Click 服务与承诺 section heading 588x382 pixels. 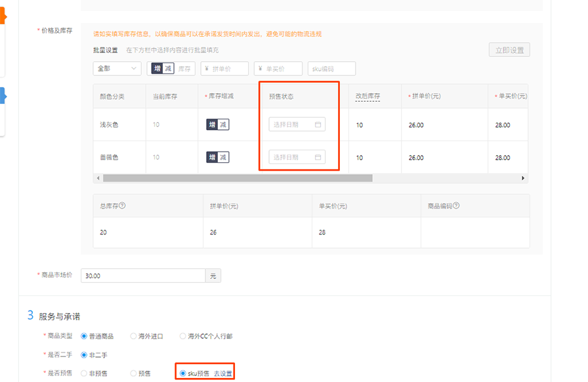pos(59,317)
